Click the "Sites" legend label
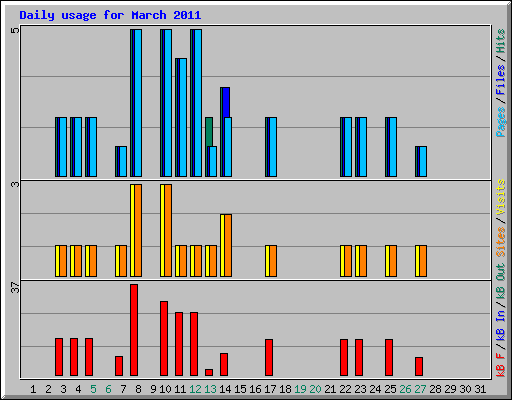This screenshot has width=512, height=400. 500,242
